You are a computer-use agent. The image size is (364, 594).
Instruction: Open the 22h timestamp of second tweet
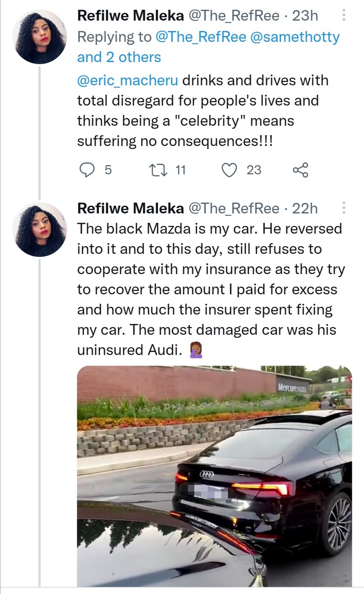pos(304,208)
